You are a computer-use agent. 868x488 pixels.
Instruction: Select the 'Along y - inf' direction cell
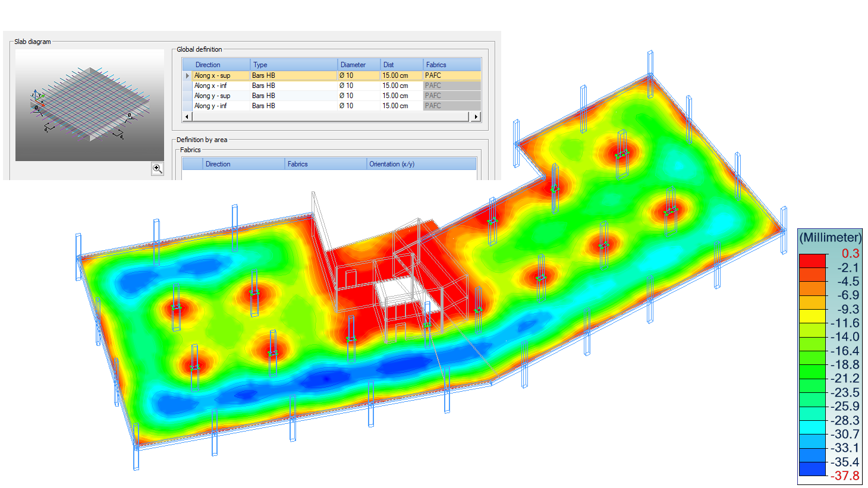(x=221, y=106)
